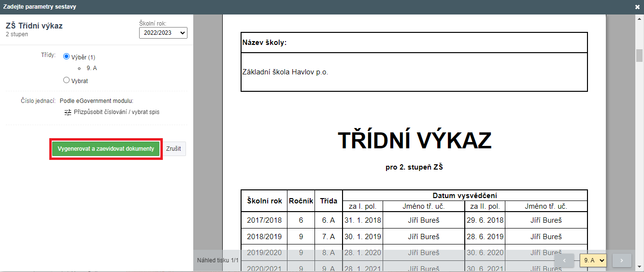Viewport: 644px width, 272px height.
Task: Go to previous class in print preview
Action: 564,260
